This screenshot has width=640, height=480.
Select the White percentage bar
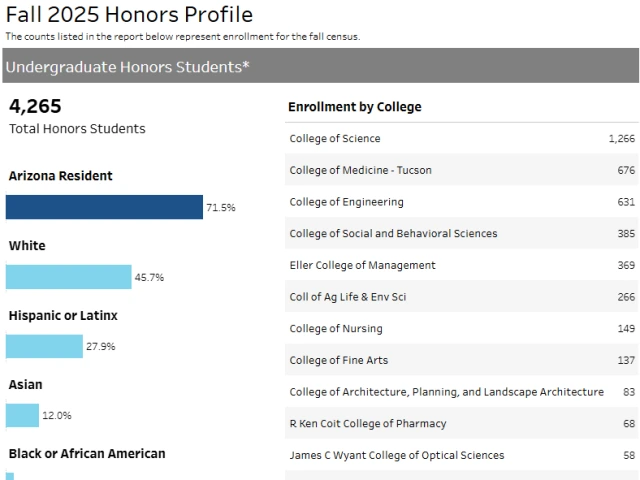(68, 277)
